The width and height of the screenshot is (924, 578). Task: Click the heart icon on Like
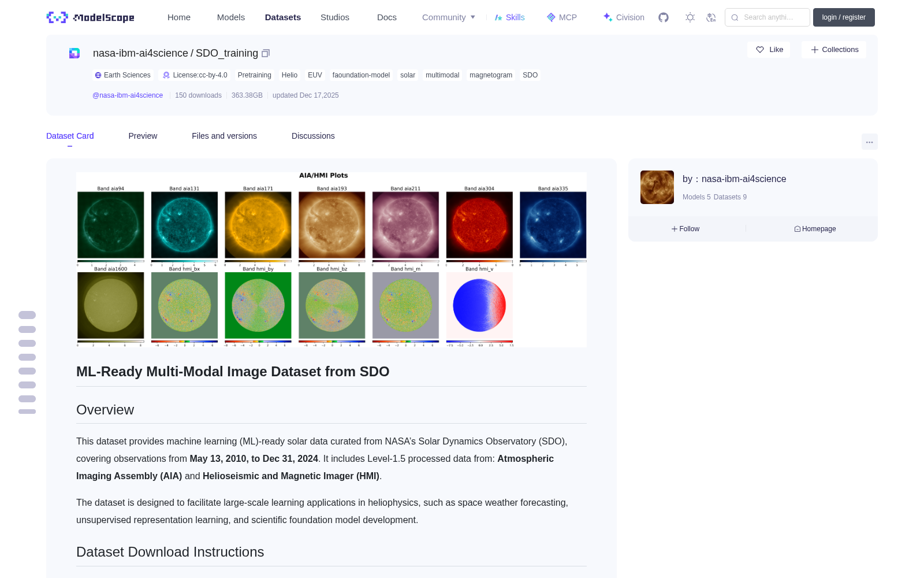coord(760,50)
